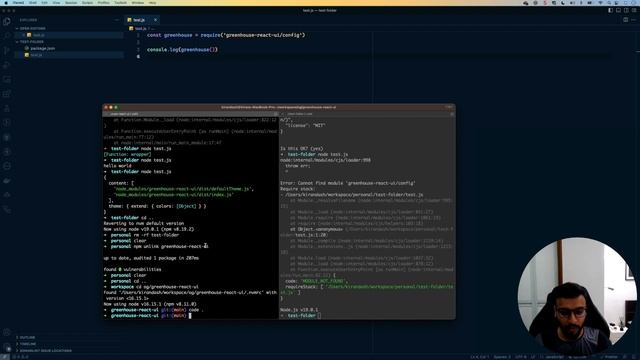Toggle the primary sidebar layout icon
Image resolution: width=640 pixels, height=360 pixels.
[610, 10]
